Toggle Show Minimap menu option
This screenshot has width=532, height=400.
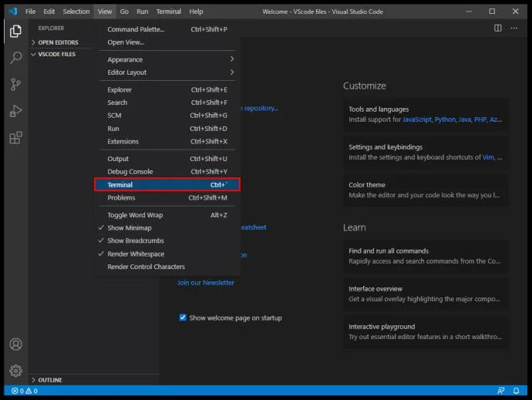click(167, 228)
